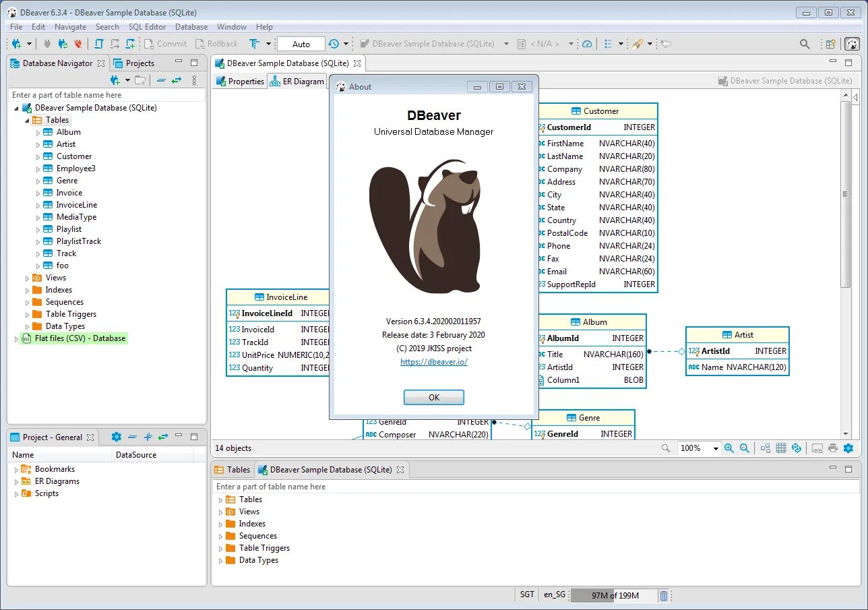This screenshot has width=868, height=610.
Task: Select the PlaylistTrack table in navigator tree
Action: tap(79, 241)
